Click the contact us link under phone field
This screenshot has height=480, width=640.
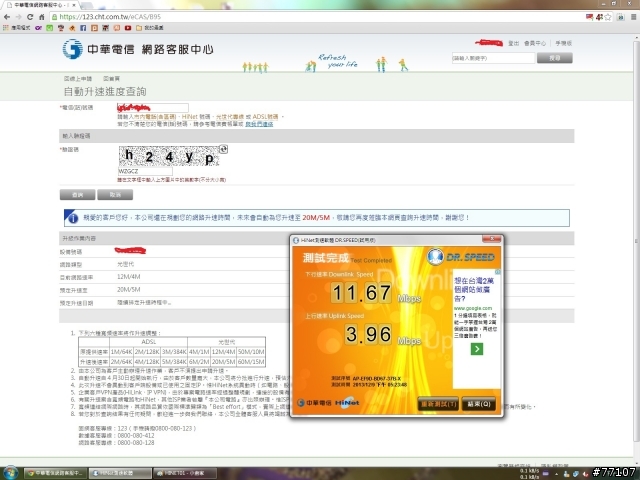point(259,124)
